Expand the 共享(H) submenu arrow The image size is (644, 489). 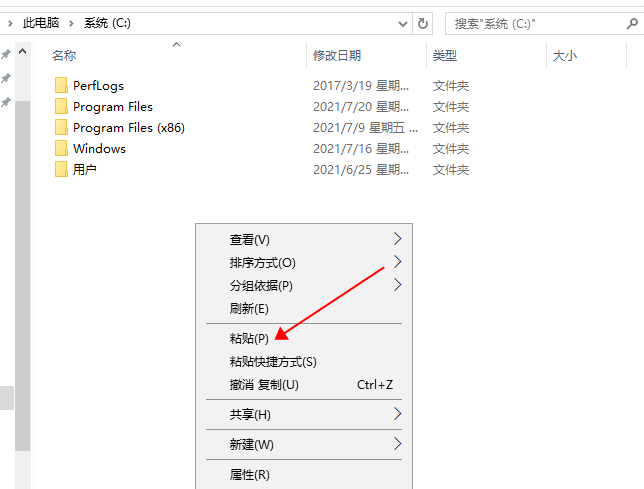pos(397,414)
